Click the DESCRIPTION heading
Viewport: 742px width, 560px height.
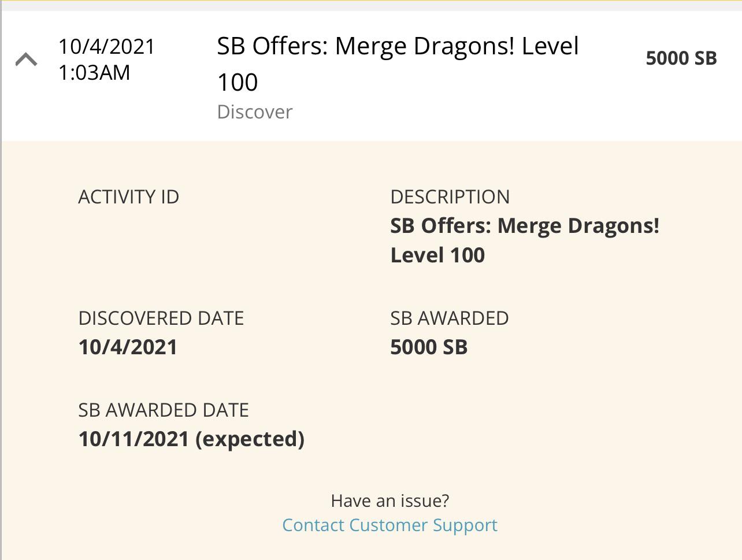click(451, 197)
